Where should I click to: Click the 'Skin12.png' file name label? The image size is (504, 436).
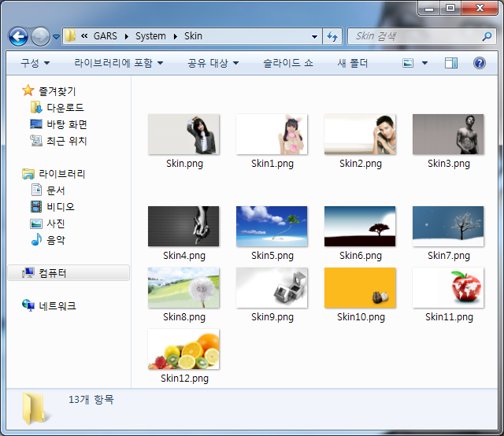[184, 379]
